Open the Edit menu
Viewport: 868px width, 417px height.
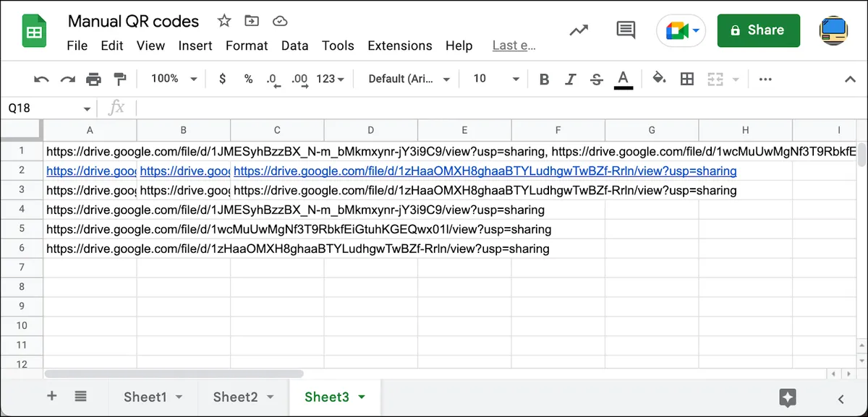pyautogui.click(x=112, y=46)
